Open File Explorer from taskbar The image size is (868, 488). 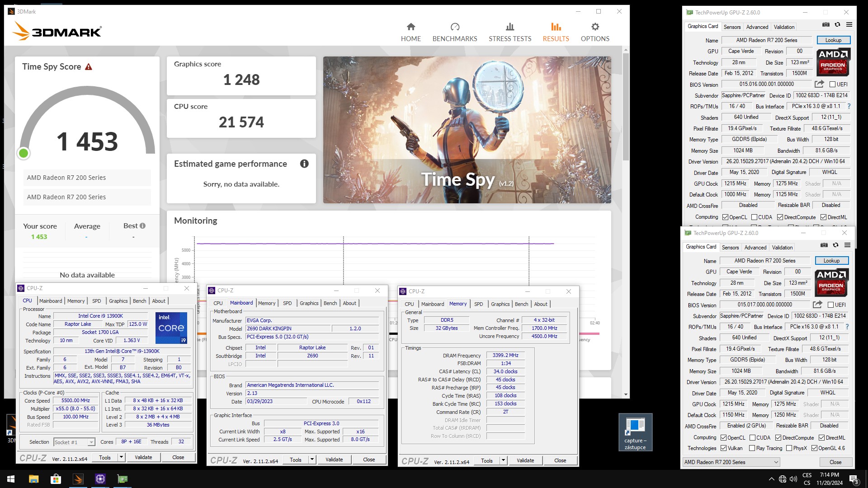pyautogui.click(x=33, y=479)
